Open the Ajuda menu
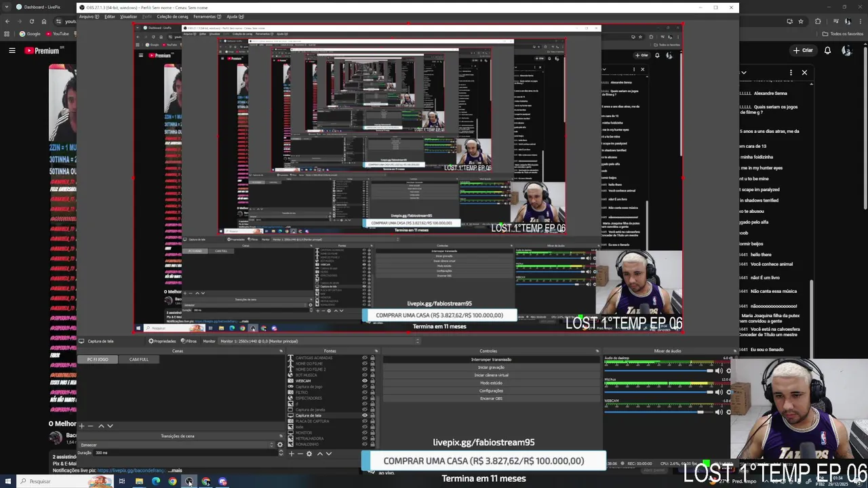Image resolution: width=868 pixels, height=488 pixels. (235, 16)
